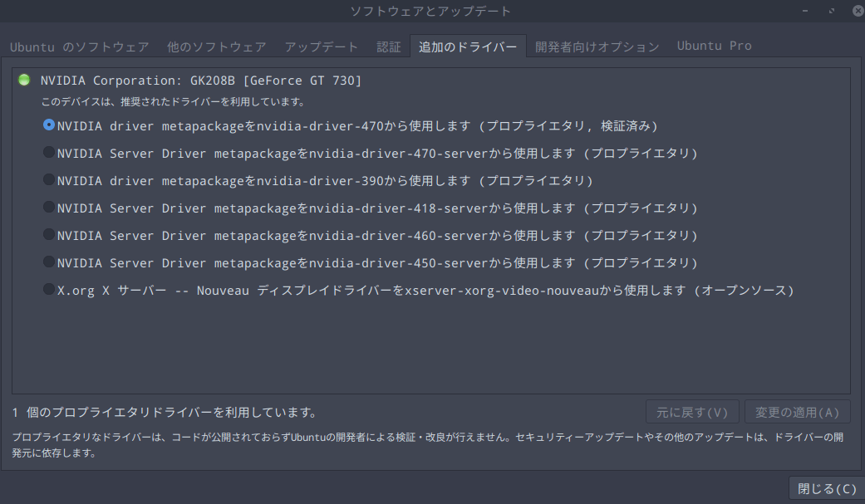Choose nvidia-driver-460-server radio button
This screenshot has width=865, height=504.
[x=49, y=234]
